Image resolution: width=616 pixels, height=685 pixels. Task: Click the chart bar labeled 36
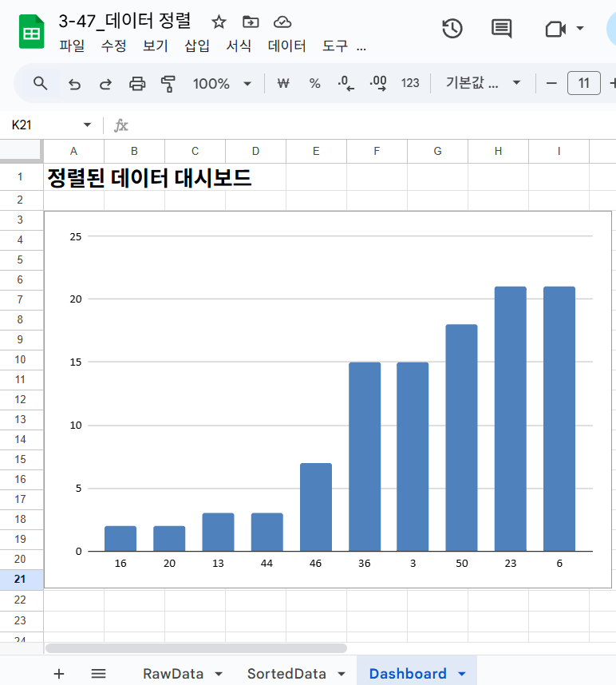pos(365,457)
